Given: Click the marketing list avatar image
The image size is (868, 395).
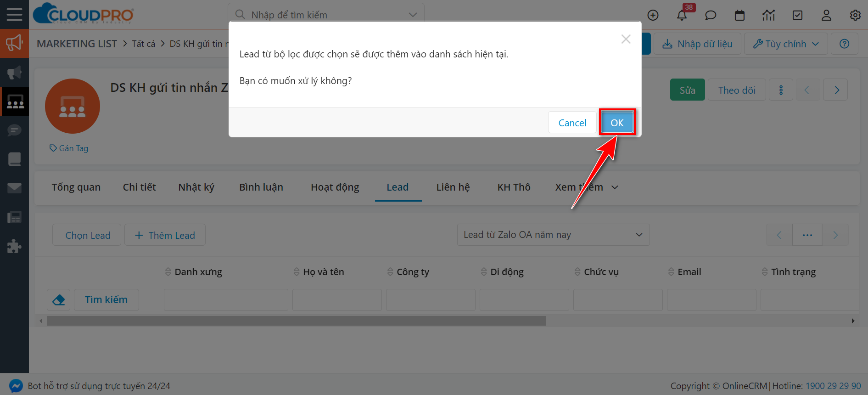Looking at the screenshot, I should (73, 106).
